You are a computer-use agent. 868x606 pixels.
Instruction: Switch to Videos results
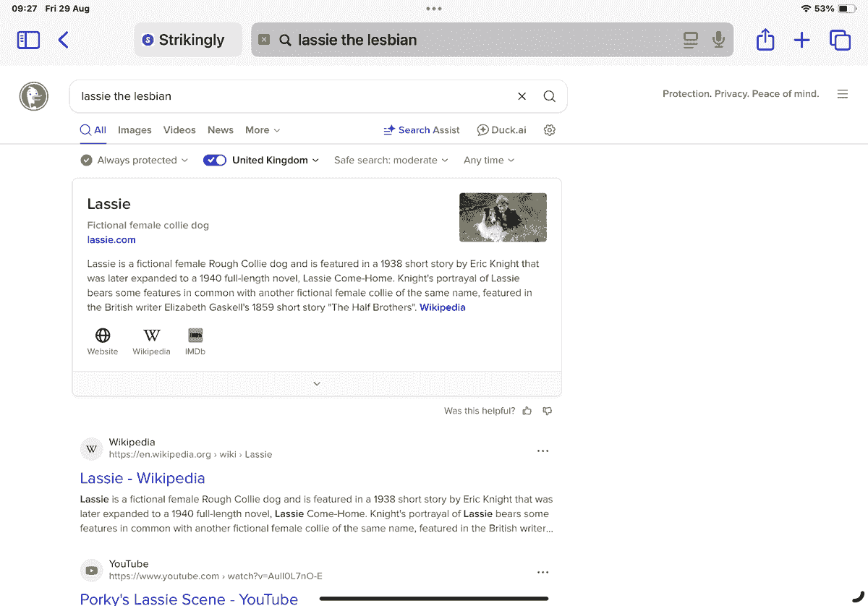pos(179,130)
